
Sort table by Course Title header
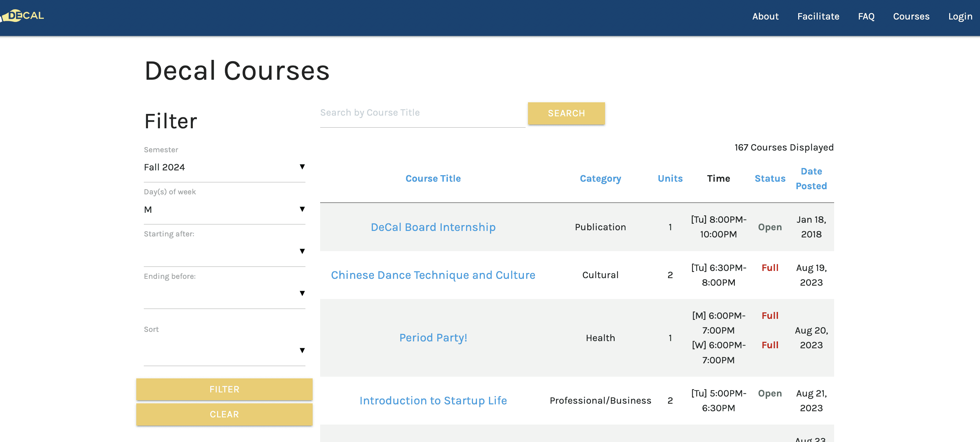(x=432, y=179)
